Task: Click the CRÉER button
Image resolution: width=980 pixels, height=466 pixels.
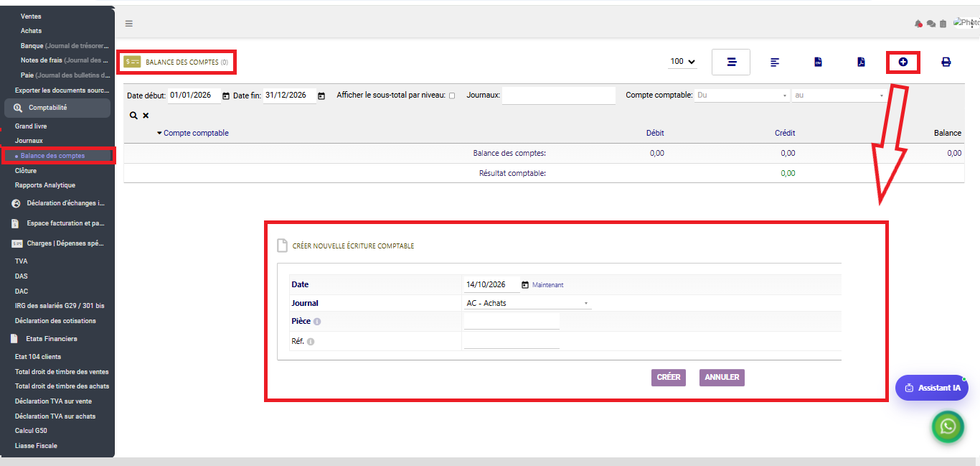Action: (x=669, y=378)
